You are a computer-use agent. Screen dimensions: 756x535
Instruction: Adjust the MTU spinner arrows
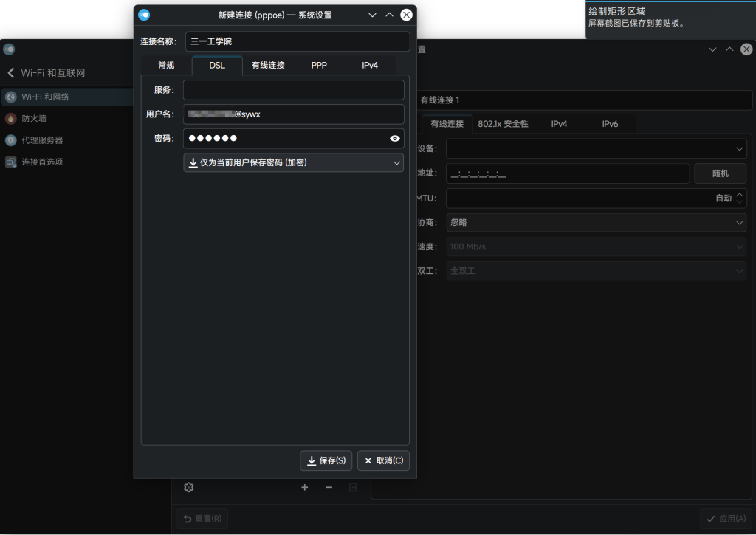[x=740, y=198]
